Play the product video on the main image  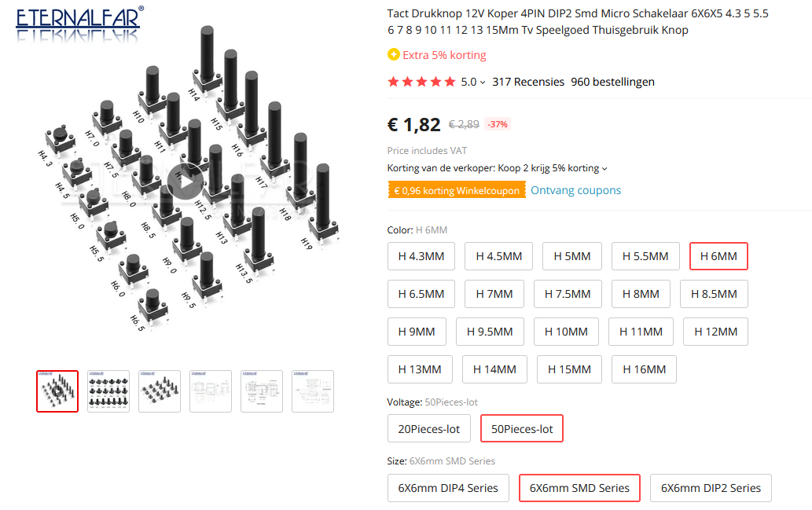click(x=185, y=181)
